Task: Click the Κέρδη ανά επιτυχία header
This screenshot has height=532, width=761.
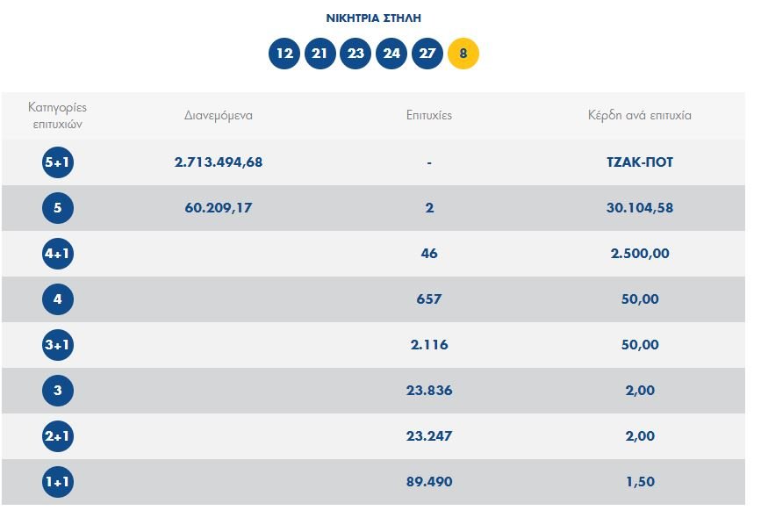Action: (x=639, y=115)
